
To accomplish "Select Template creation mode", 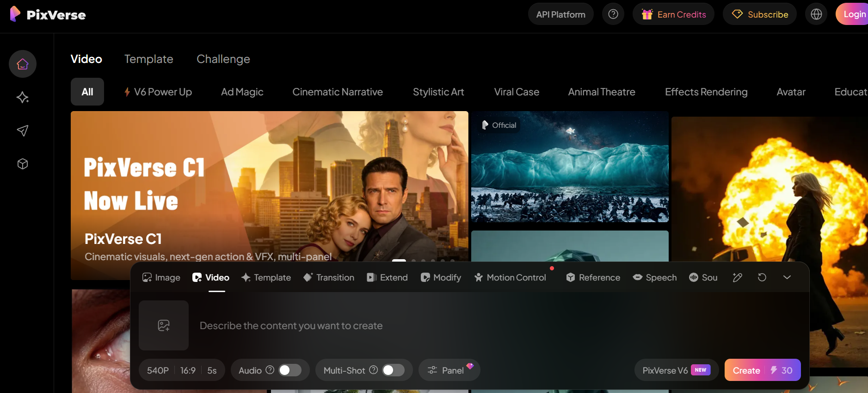I will point(266,277).
